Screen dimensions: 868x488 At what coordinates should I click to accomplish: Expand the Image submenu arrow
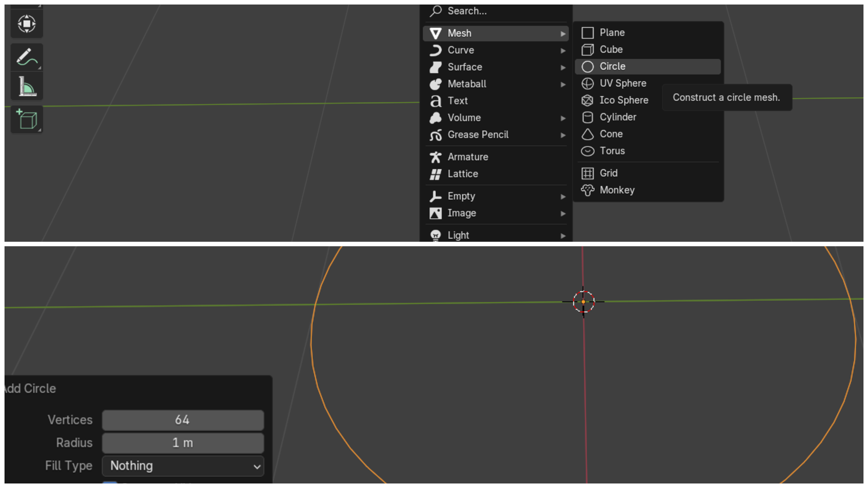(563, 214)
